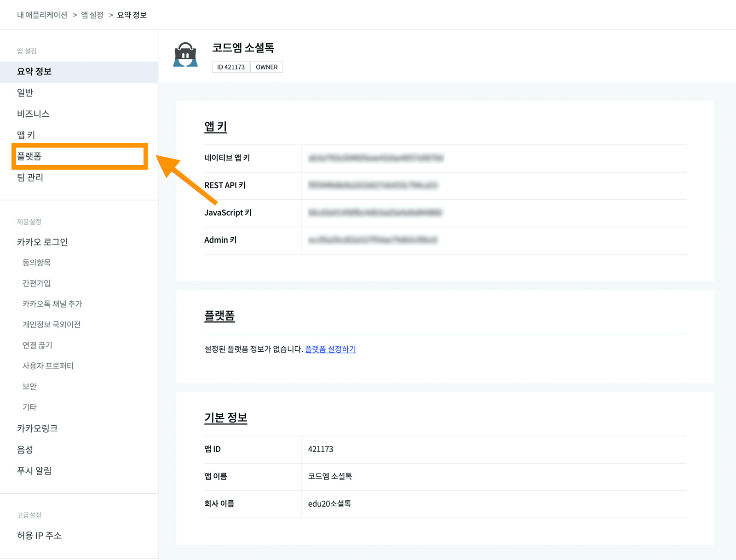736x560 pixels.
Task: Open 연결 끊기 submenu
Action: coord(37,345)
